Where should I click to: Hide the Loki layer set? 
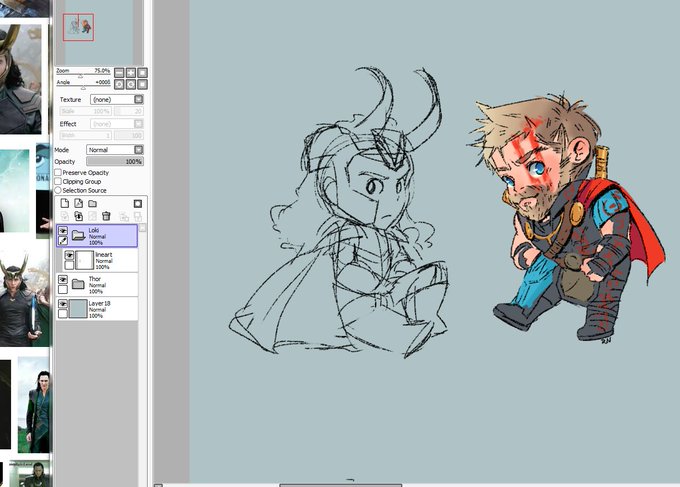pos(63,231)
